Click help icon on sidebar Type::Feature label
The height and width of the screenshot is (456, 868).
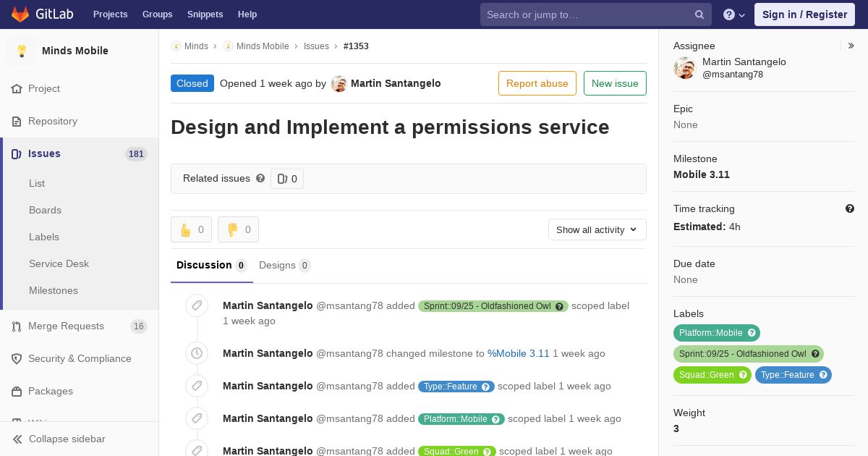[x=823, y=375]
